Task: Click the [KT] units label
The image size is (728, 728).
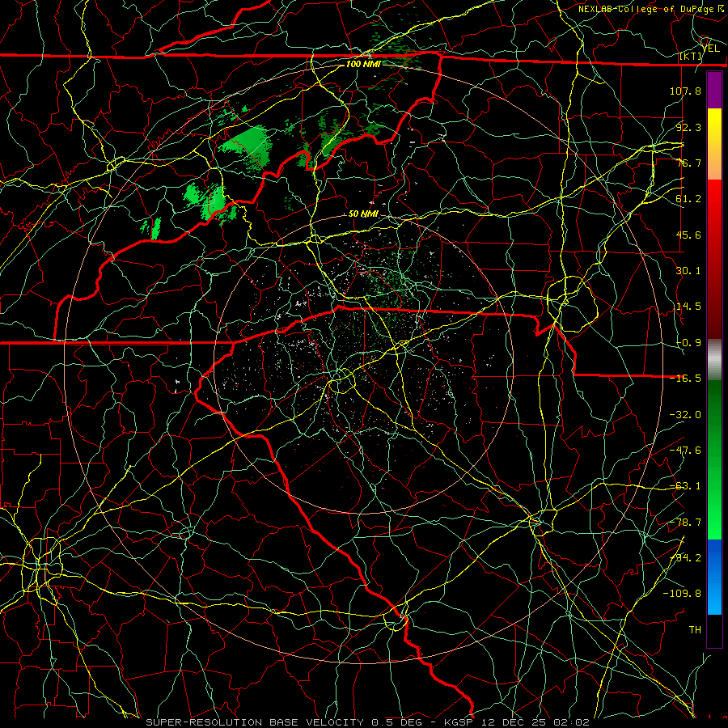Action: (691, 56)
